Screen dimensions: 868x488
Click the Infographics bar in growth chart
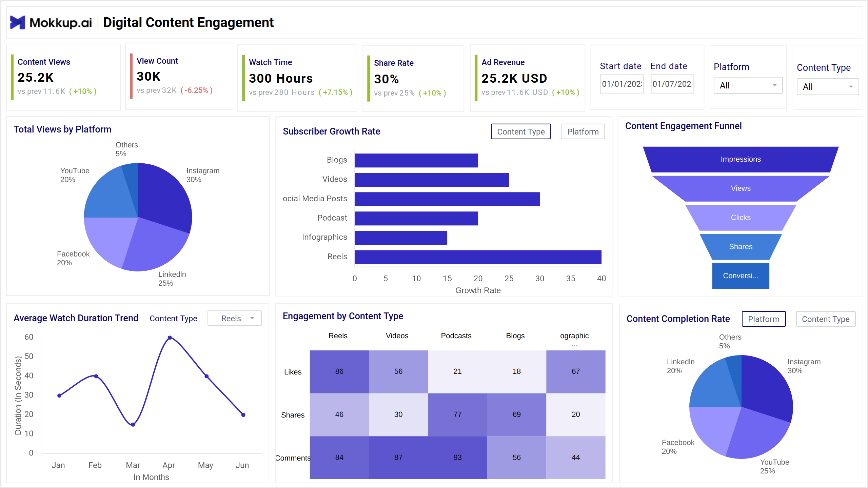pyautogui.click(x=401, y=238)
